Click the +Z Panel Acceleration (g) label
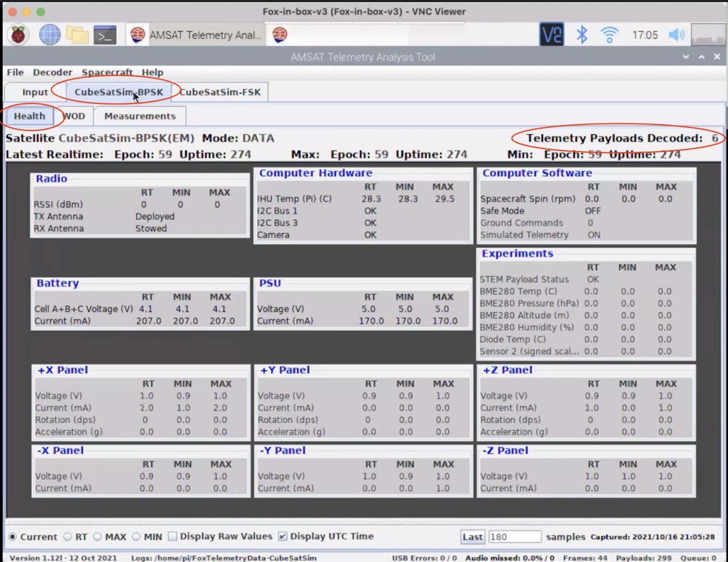Viewport: 728px width, 562px height. click(514, 432)
